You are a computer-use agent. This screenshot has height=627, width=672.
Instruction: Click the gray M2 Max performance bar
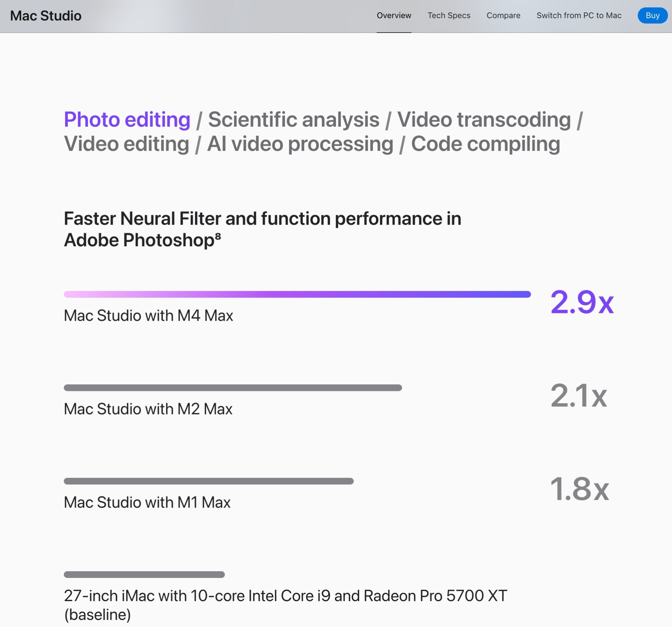[233, 388]
